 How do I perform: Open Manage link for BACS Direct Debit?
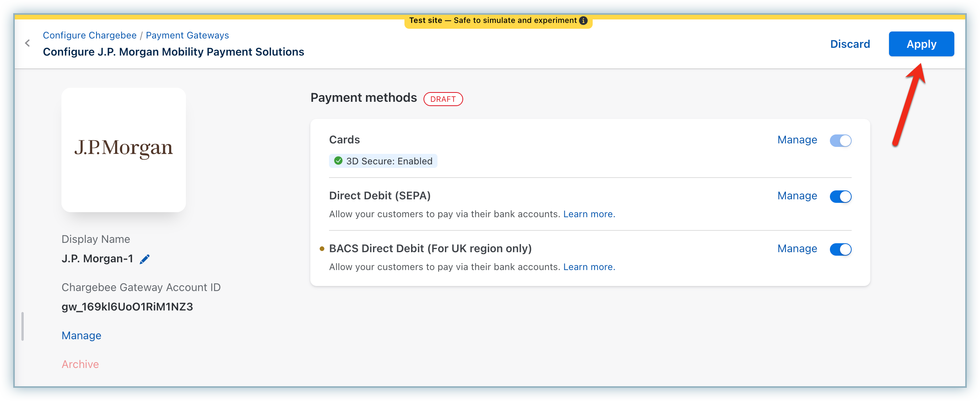tap(797, 249)
